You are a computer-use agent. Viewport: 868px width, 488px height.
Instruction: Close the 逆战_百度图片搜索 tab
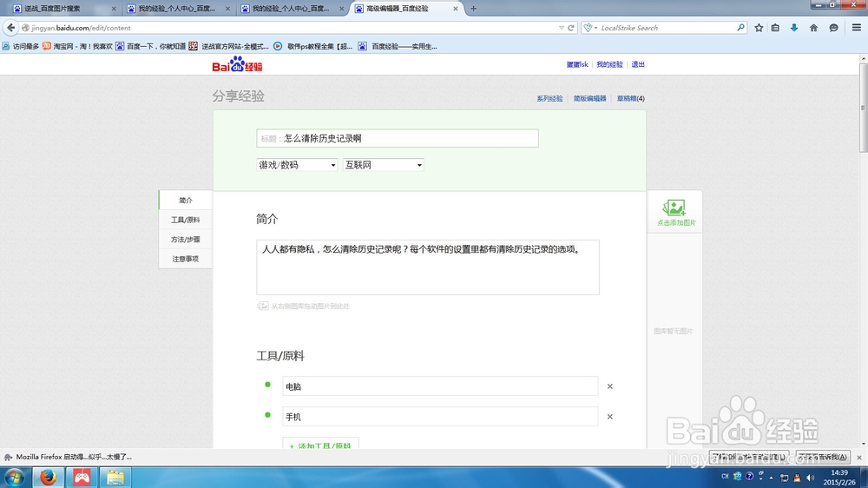pos(114,9)
